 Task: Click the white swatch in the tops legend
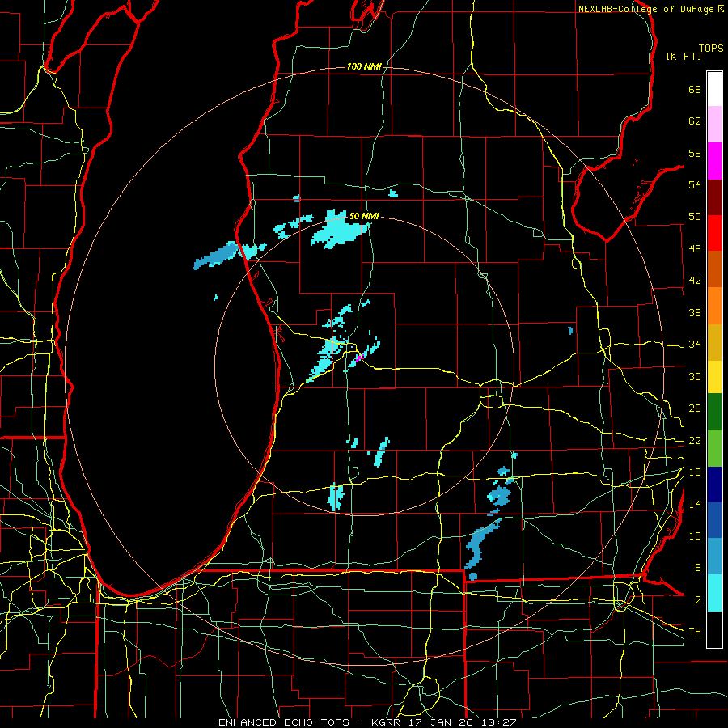714,89
